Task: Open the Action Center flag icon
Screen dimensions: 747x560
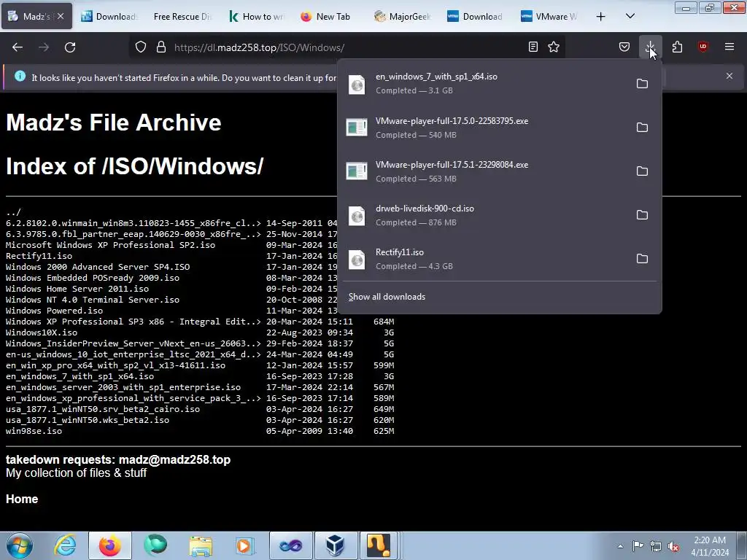Action: 638,545
